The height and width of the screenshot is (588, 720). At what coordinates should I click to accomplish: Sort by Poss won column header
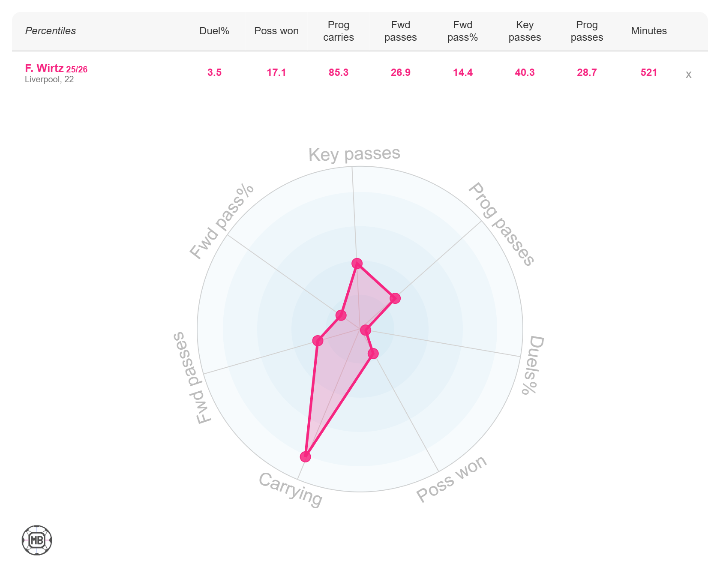tap(276, 31)
